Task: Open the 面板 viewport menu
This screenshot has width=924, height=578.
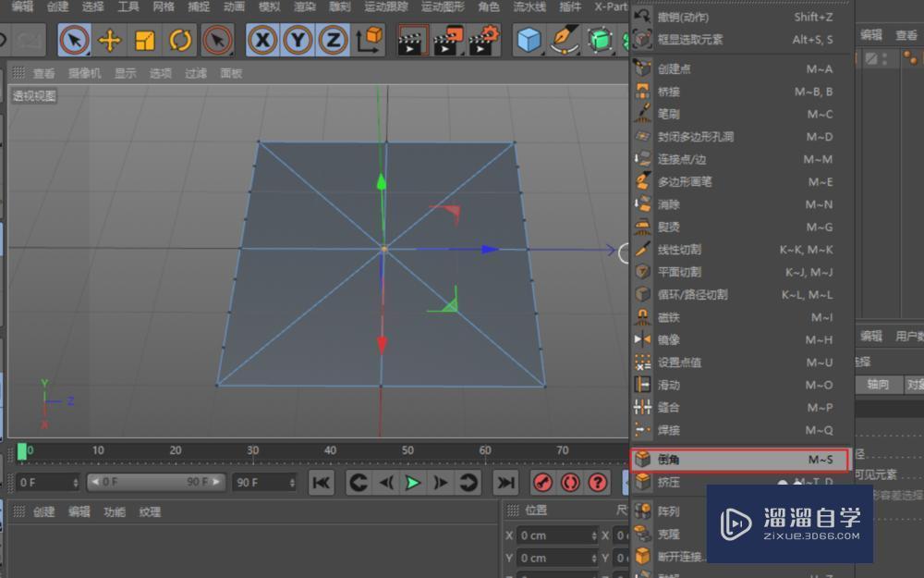Action: pos(231,73)
